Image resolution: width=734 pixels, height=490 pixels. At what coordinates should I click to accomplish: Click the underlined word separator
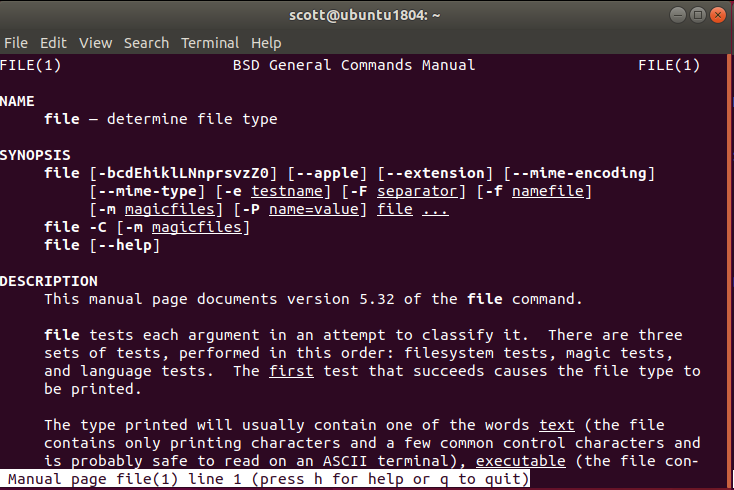point(417,191)
